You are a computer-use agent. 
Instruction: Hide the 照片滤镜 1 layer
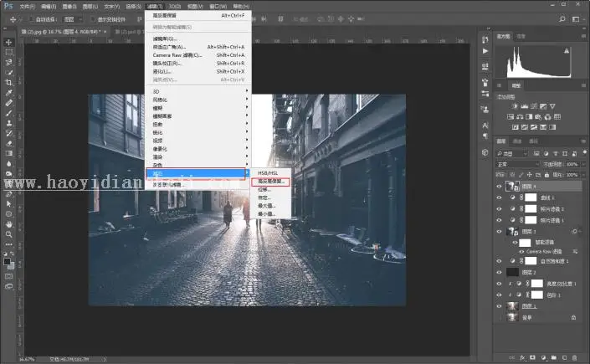tap(499, 220)
